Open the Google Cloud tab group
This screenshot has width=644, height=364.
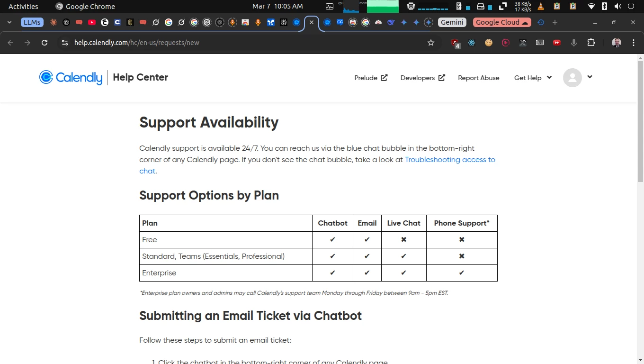502,22
